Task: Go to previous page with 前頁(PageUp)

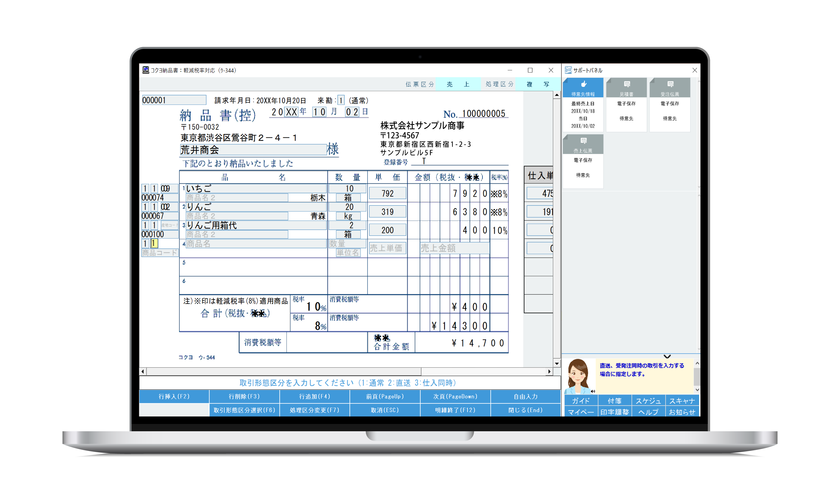Action: (385, 396)
